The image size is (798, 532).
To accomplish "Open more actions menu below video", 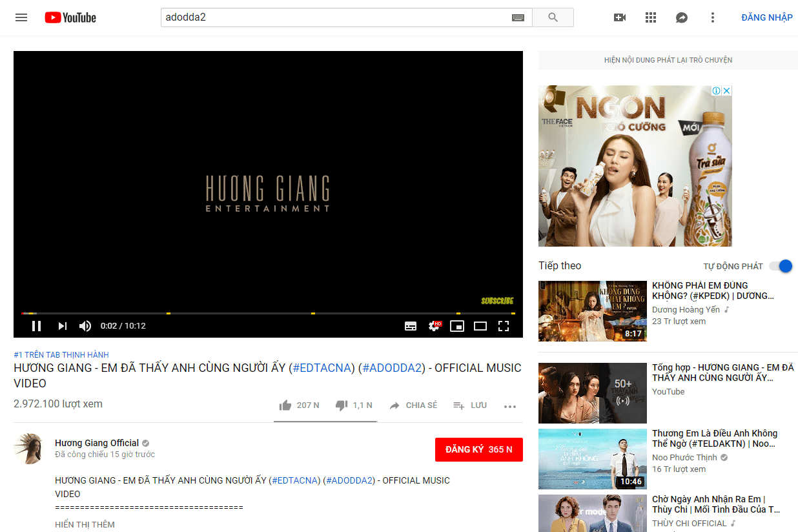I will pyautogui.click(x=510, y=406).
